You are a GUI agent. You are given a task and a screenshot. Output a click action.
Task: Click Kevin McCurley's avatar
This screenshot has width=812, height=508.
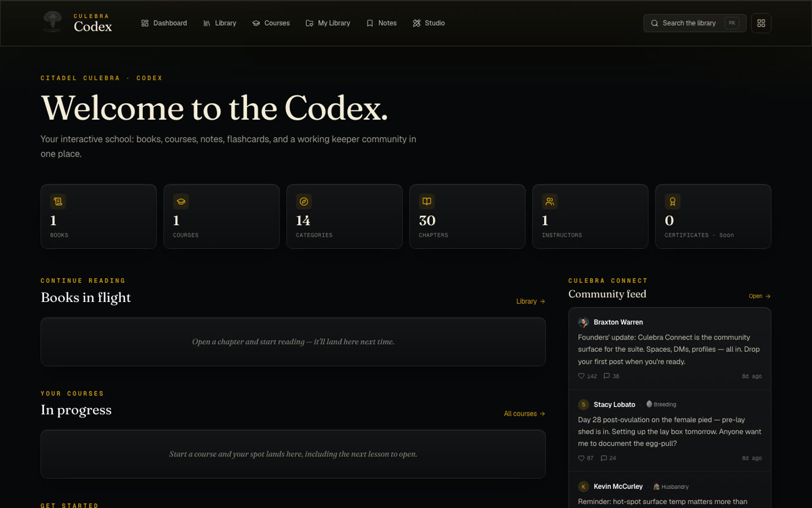click(x=583, y=487)
